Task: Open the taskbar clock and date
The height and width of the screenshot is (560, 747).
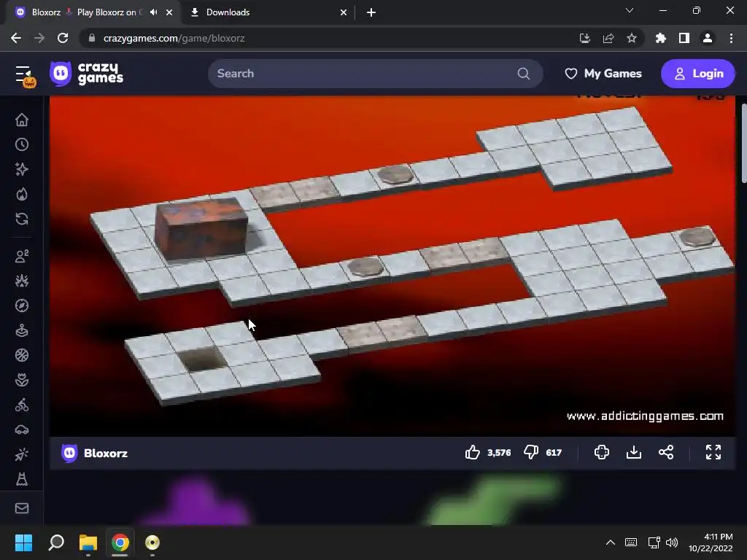Action: (711, 542)
